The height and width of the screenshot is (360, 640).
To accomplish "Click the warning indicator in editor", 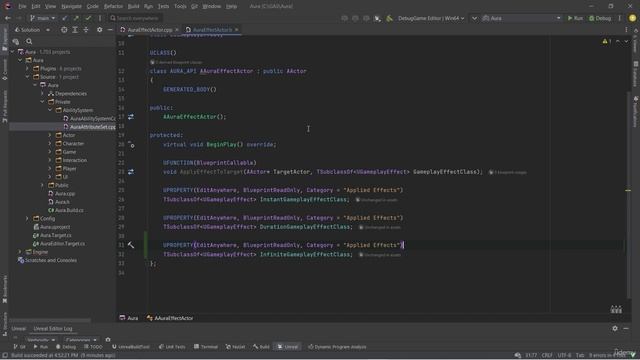I will 607,41.
